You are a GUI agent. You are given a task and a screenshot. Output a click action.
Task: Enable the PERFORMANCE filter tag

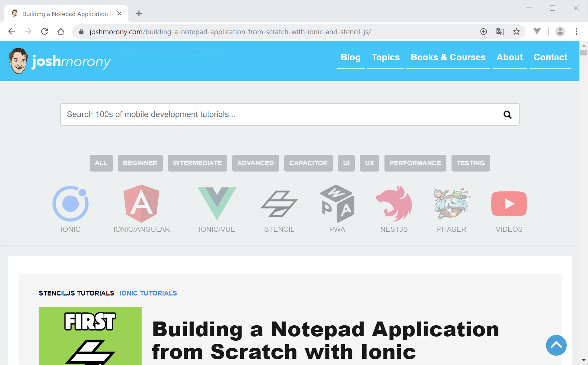point(415,163)
